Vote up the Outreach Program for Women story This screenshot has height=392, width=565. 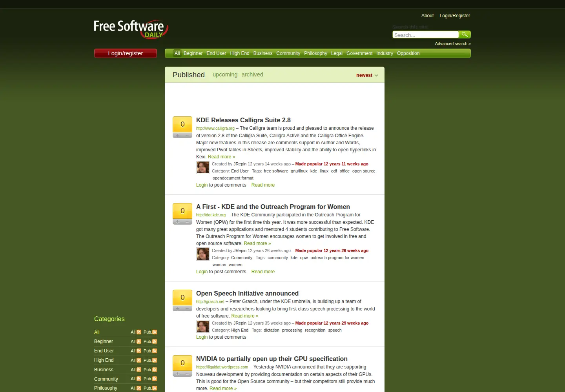click(x=178, y=222)
